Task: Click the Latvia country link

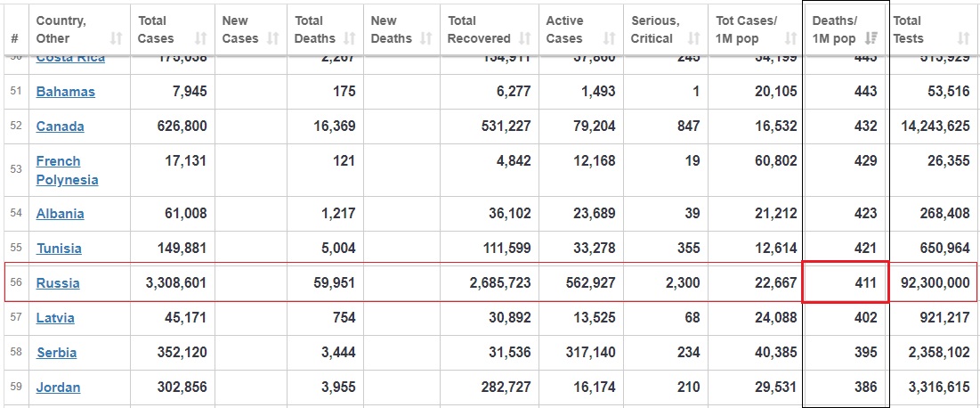Action: click(x=55, y=318)
